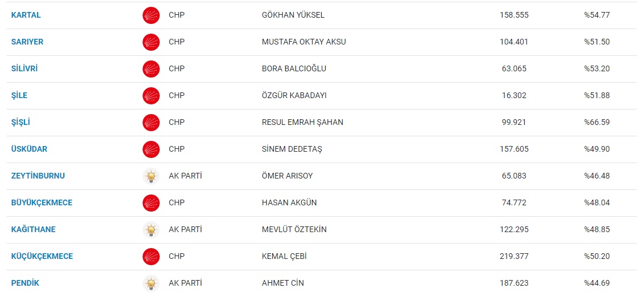Open the ŞİLE district link
The width and height of the screenshot is (644, 296).
coord(19,95)
